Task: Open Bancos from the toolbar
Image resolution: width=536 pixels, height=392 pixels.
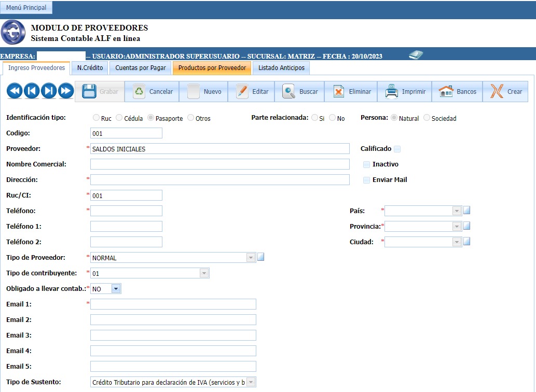Action: (446, 92)
